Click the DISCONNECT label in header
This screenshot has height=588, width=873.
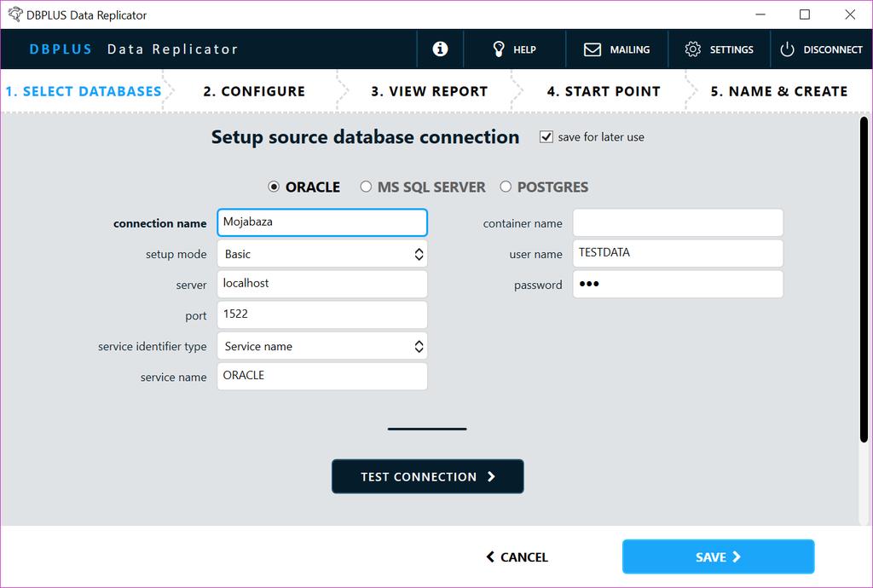833,49
